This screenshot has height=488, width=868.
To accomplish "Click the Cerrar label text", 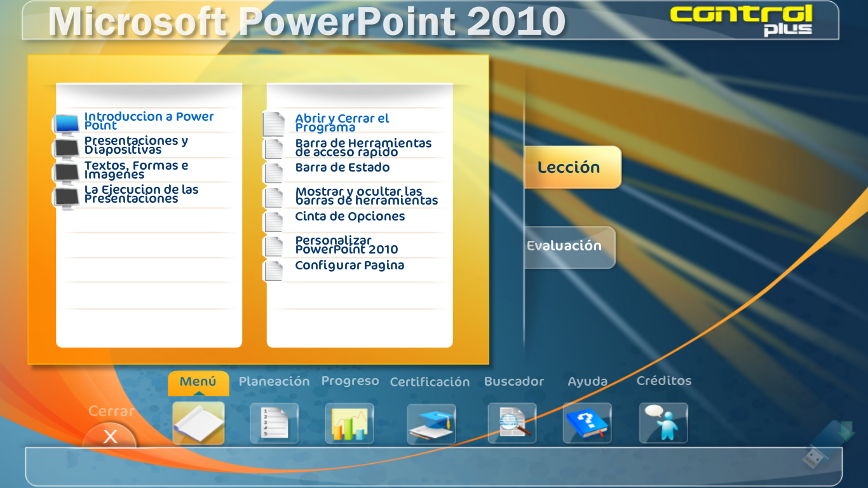I will pyautogui.click(x=111, y=411).
